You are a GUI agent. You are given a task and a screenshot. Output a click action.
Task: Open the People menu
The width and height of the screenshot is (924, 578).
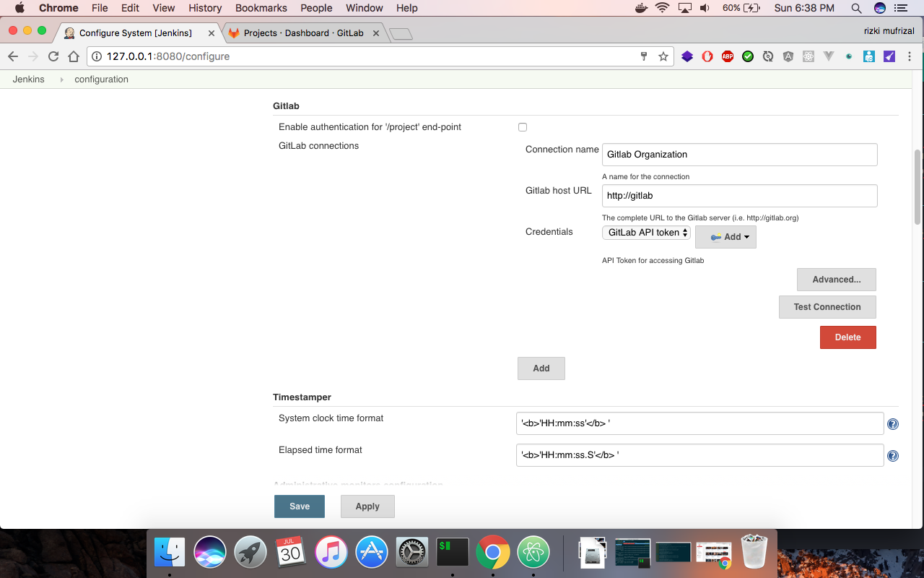(316, 8)
